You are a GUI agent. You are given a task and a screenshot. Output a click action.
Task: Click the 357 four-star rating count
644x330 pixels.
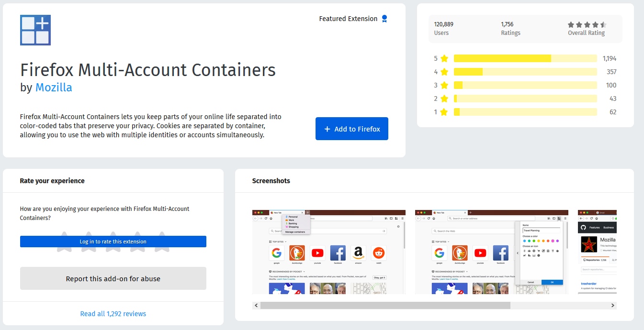tap(611, 72)
